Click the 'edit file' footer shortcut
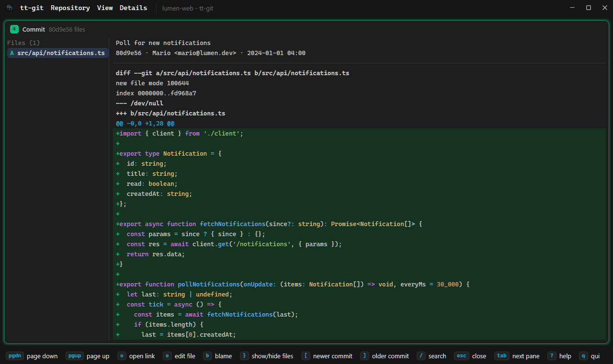This screenshot has height=364, width=613. 179,356
